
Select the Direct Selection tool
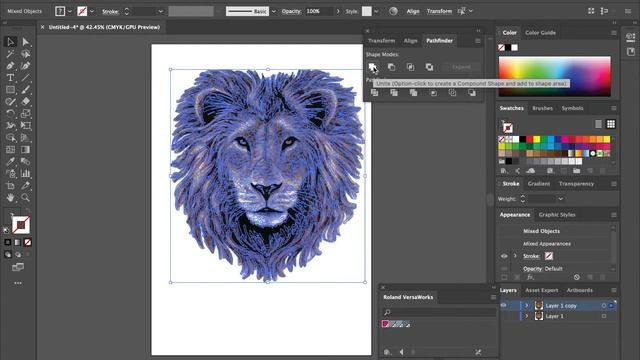25,42
